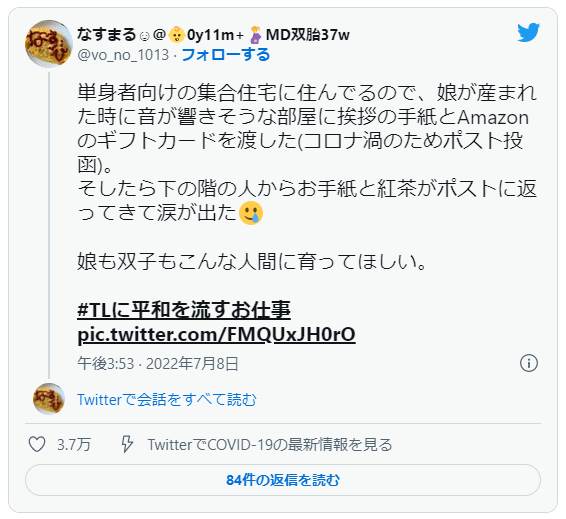Click the pregnant woman emoji in name
This screenshot has height=519, width=566.
tap(256, 35)
